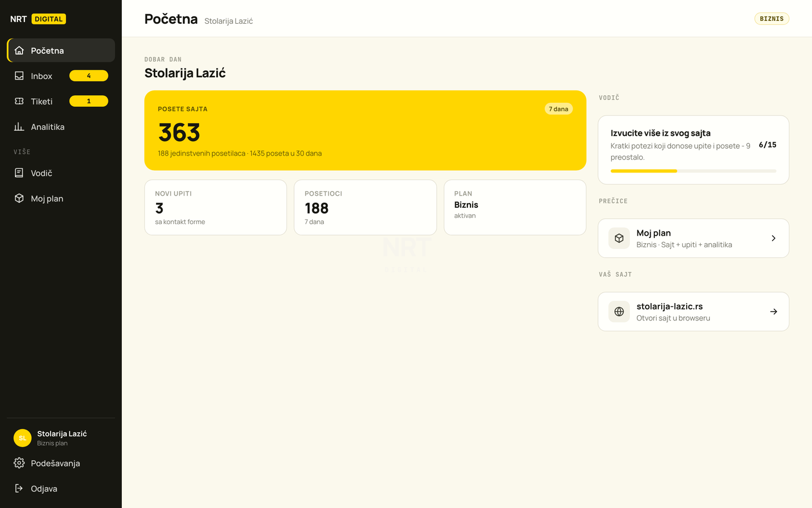Click the Tiketi count badge 1

pos(89,101)
